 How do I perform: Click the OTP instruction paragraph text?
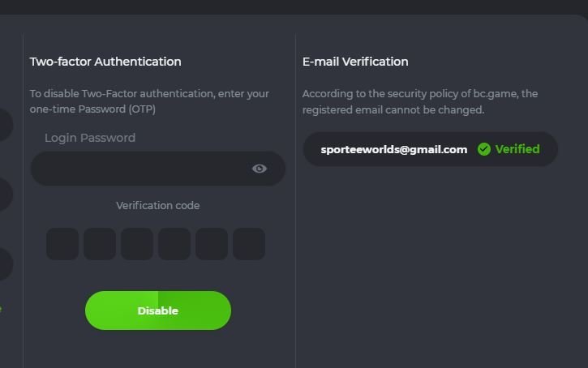pos(149,101)
